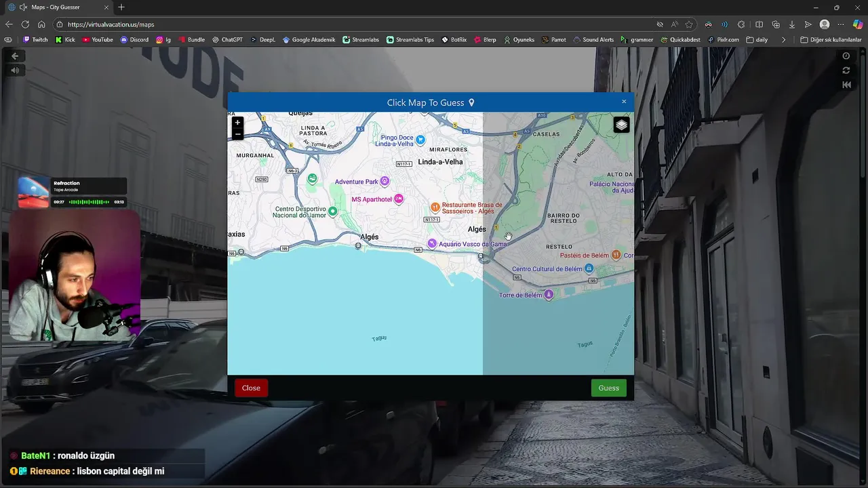Open the Discord bookmark
868x488 pixels.
[x=134, y=39]
